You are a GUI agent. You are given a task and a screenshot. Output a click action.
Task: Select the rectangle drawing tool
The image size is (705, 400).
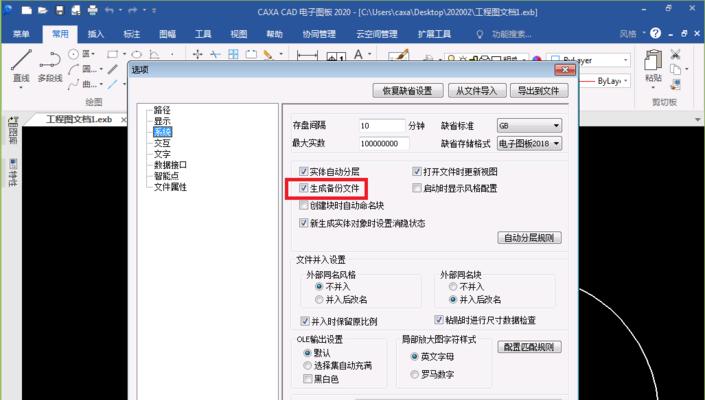(112, 54)
